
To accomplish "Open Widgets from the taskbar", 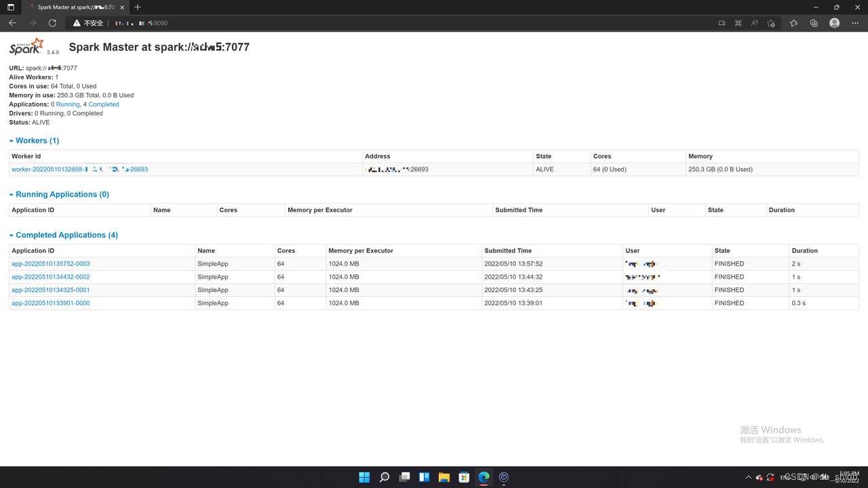I will point(424,477).
